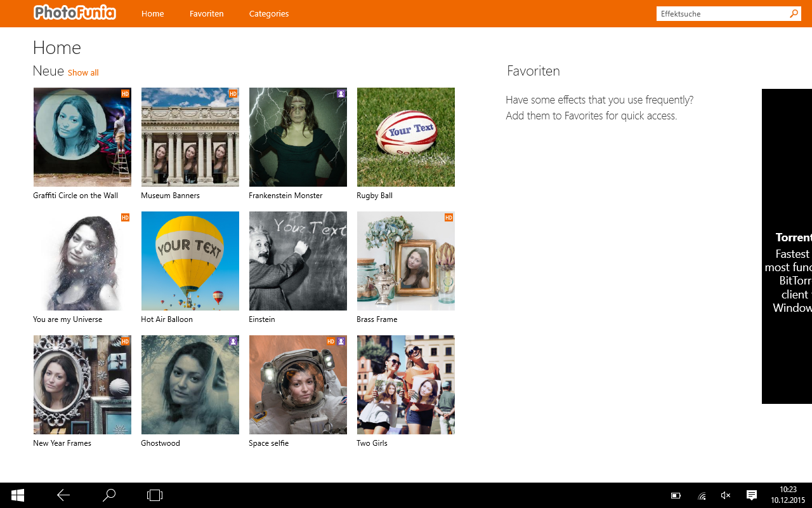Click the battery status tray icon

[x=676, y=495]
